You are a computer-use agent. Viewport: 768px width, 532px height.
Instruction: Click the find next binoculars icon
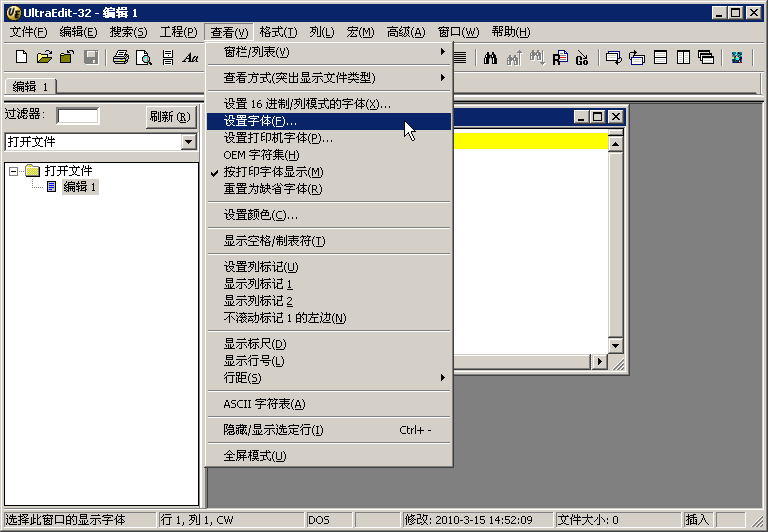[537, 58]
